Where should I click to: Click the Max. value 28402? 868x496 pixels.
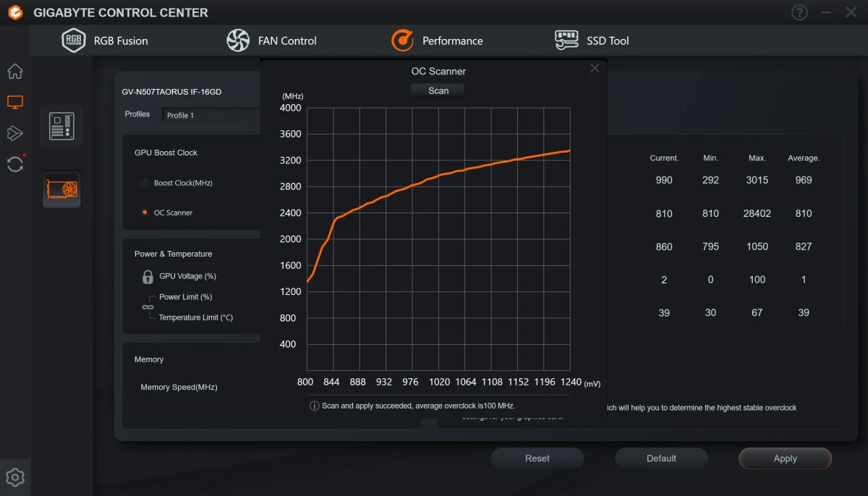click(x=757, y=213)
